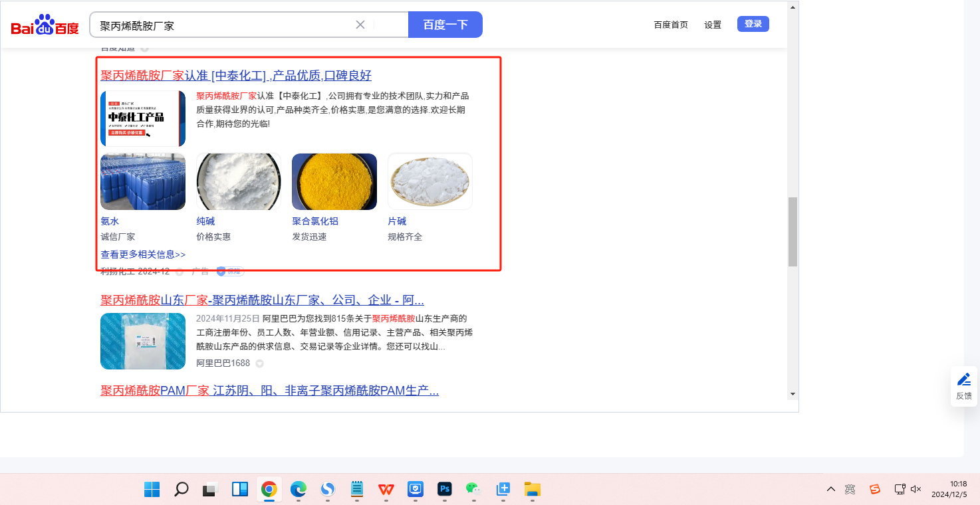Clear the search box with X icon
Screen dimensions: 980x505
(x=360, y=25)
